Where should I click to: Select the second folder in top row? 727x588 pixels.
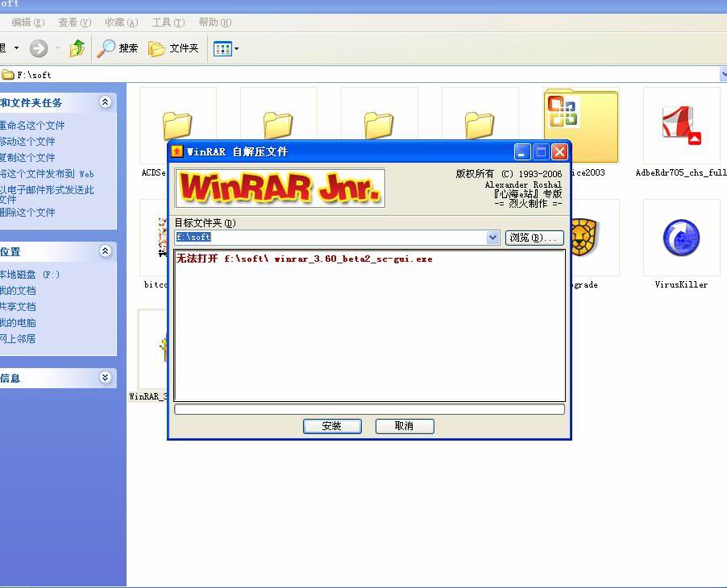coord(278,125)
